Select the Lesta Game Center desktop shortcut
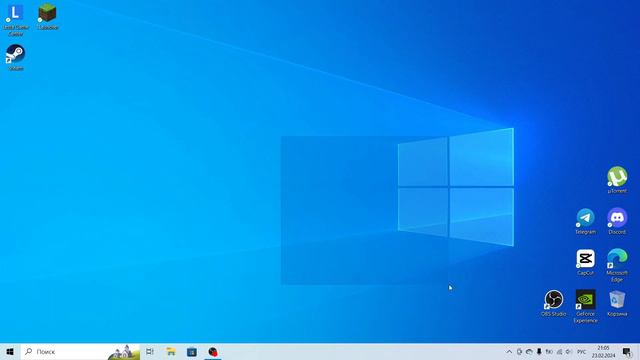Image resolution: width=640 pixels, height=360 pixels. pyautogui.click(x=16, y=20)
